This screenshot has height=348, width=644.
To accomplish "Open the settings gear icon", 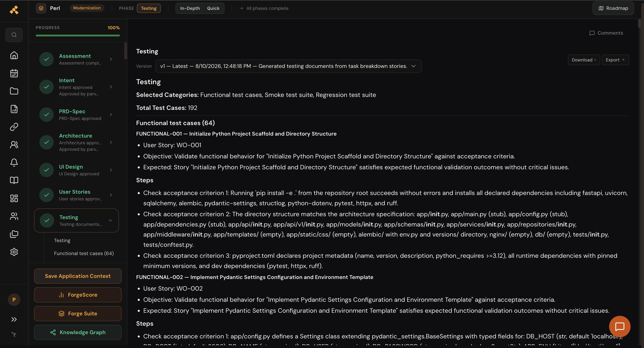I will click(x=14, y=252).
